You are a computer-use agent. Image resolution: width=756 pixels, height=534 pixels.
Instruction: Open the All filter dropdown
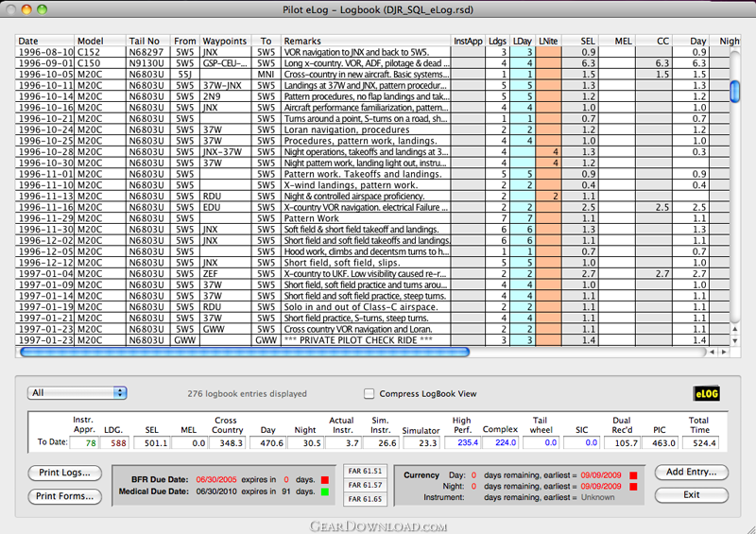point(77,392)
